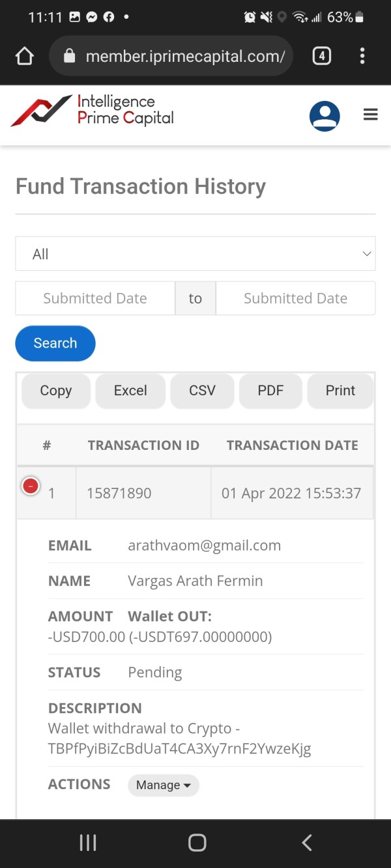Collapse row 1 with the red minus icon
Screen dimensions: 391x868
tap(31, 486)
